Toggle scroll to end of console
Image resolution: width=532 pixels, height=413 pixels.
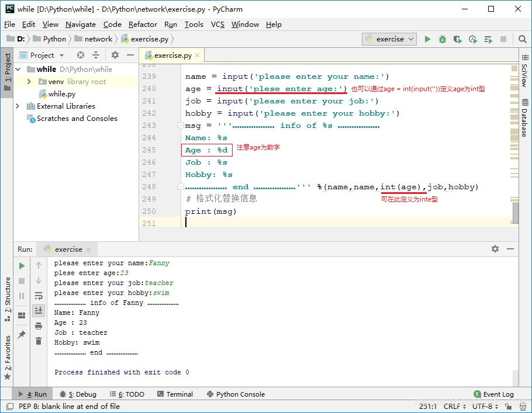39,310
